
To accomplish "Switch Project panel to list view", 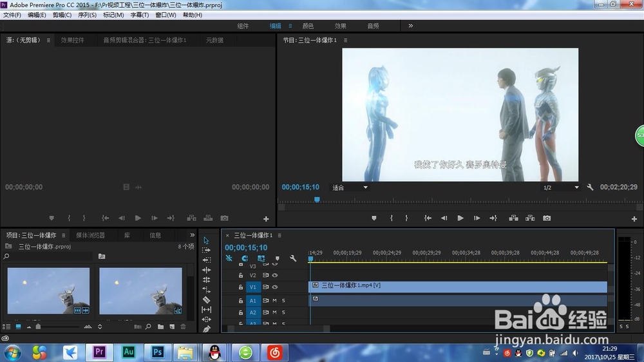I will (6, 327).
